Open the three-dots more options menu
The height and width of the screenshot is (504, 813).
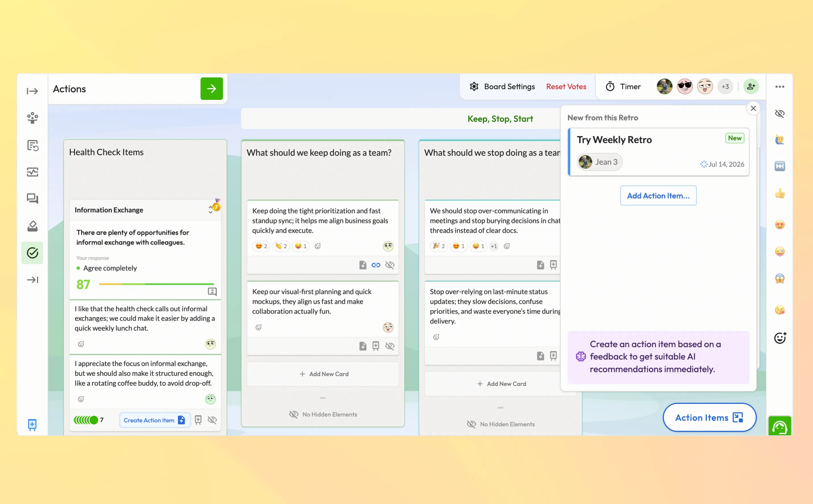780,87
